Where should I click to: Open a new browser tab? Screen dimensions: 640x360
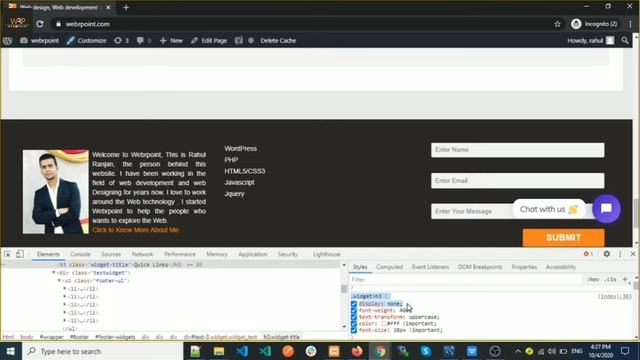tap(126, 7)
